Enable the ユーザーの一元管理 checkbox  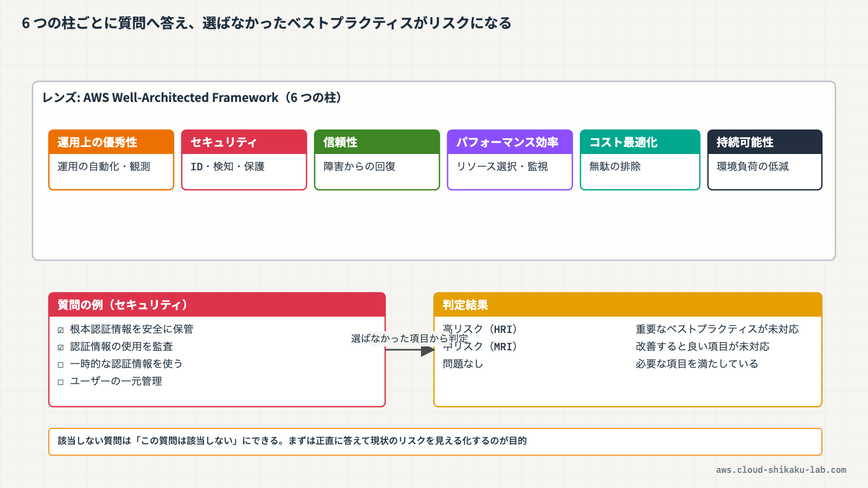coord(61,382)
